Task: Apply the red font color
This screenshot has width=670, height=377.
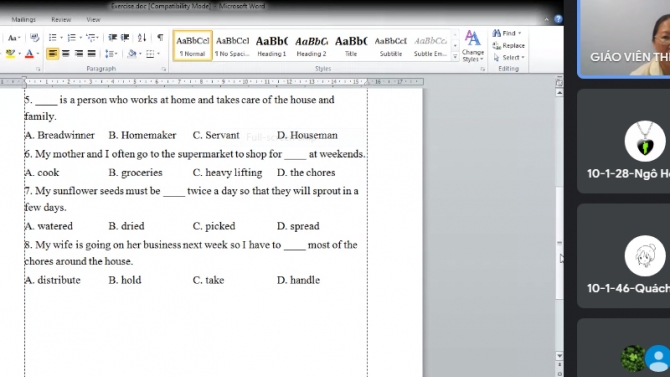Action: point(29,53)
